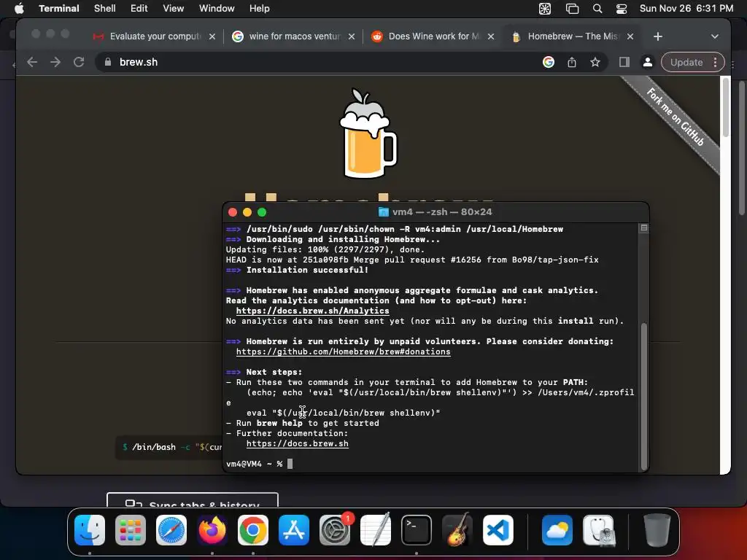Open Control Center in menu bar
The image size is (747, 560).
coord(622,9)
